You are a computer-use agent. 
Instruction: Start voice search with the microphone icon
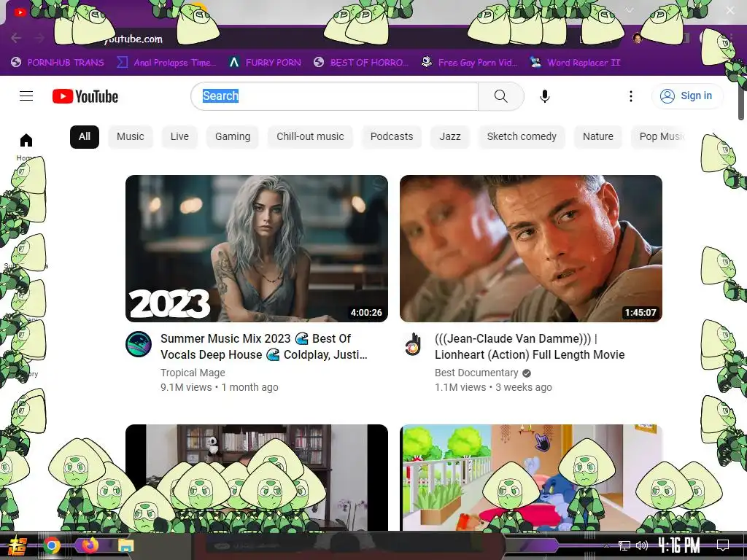click(544, 96)
